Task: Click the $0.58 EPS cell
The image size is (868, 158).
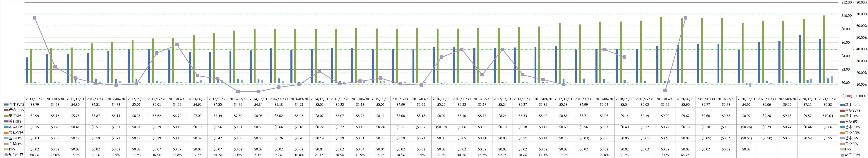Action: [x=807, y=138]
